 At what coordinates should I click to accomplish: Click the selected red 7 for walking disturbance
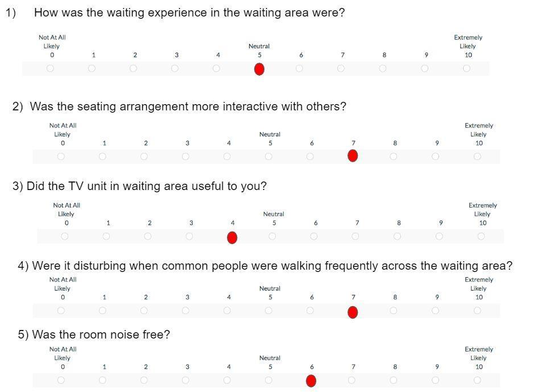pyautogui.click(x=353, y=312)
